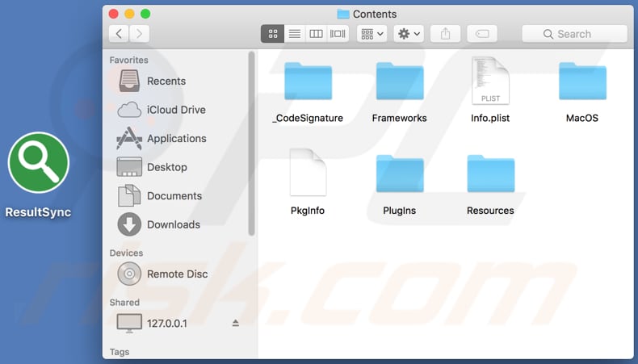Click the ResultSync label on desktop

click(x=38, y=212)
